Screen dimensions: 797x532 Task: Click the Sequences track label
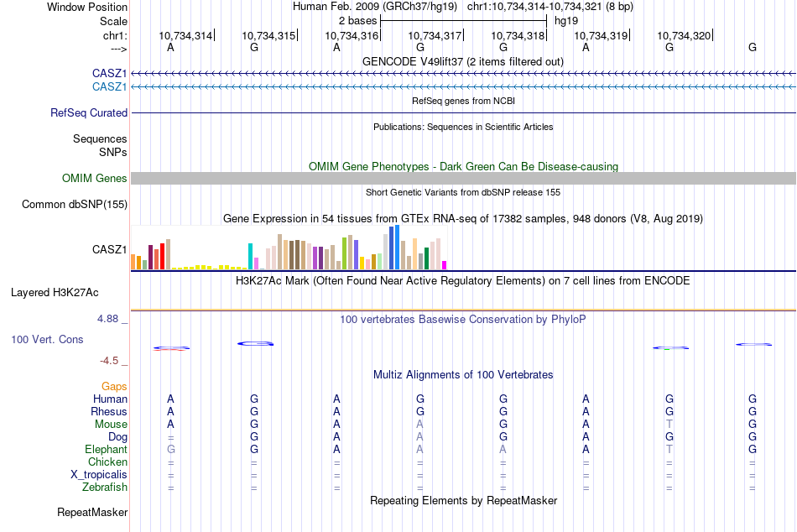[x=100, y=138]
